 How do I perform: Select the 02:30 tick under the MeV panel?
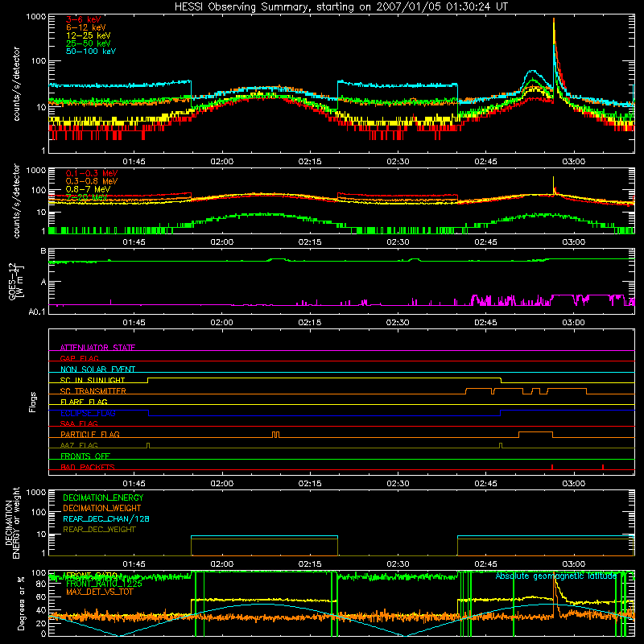pos(398,242)
